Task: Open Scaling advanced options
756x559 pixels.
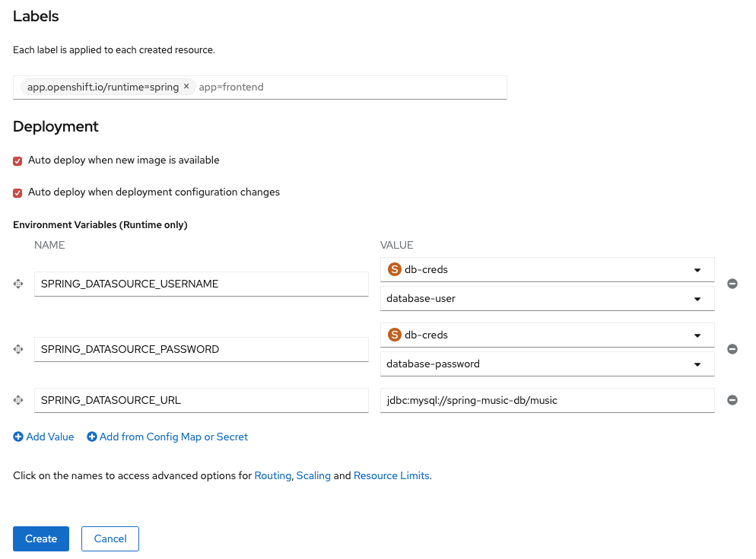Action: (x=313, y=475)
